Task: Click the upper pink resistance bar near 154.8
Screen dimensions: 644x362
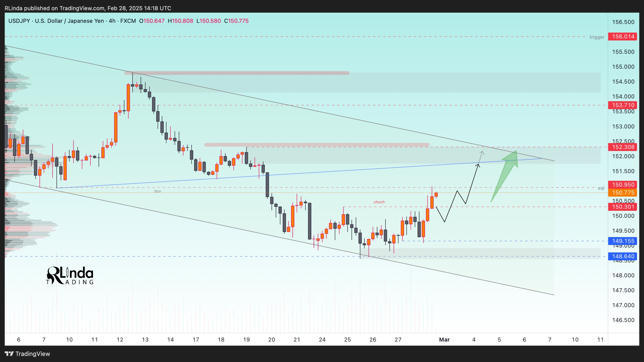Action: pyautogui.click(x=237, y=73)
